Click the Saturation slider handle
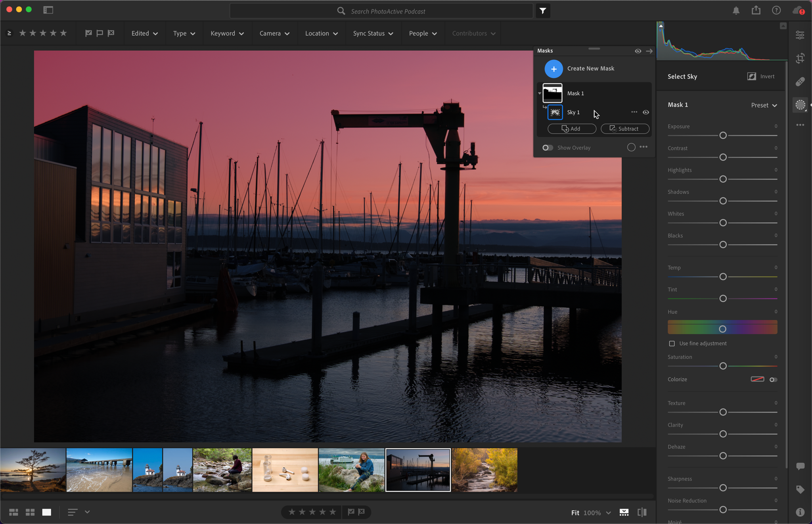812x524 pixels. 723,366
